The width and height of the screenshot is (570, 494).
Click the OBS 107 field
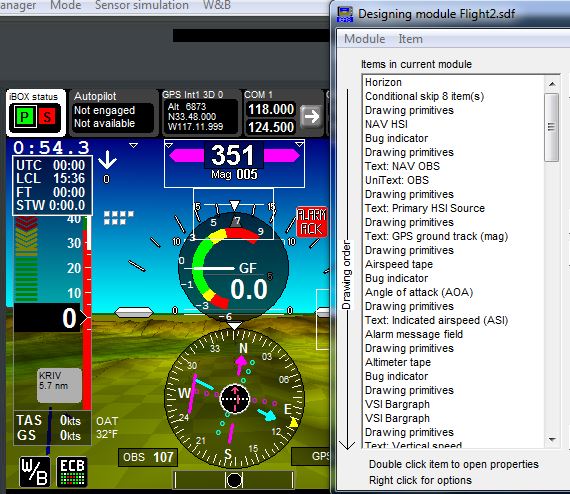[148, 457]
